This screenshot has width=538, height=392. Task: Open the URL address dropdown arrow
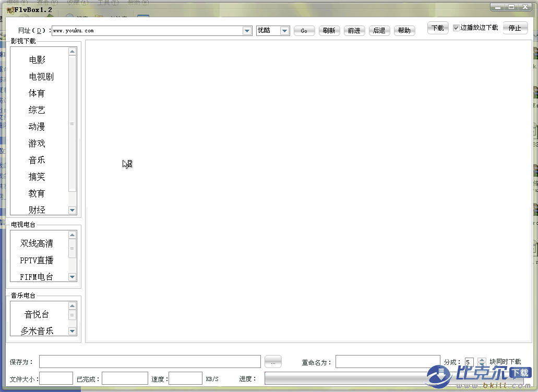coord(247,31)
